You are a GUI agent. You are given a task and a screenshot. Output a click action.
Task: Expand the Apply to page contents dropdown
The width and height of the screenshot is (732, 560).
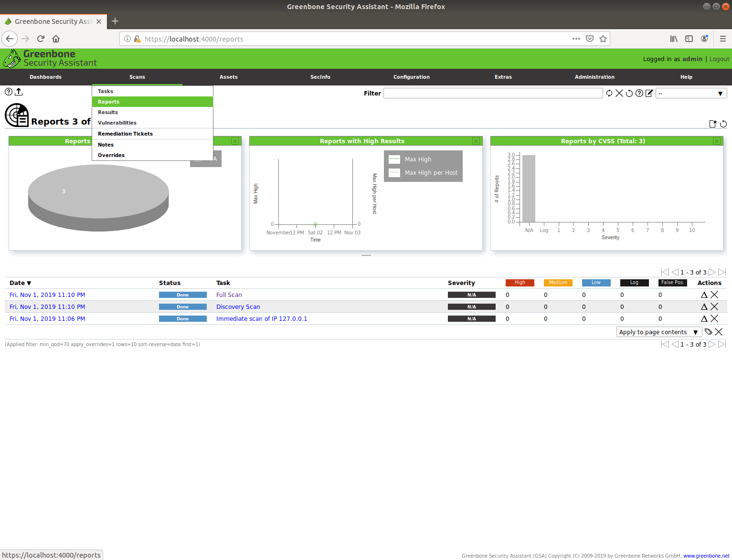[658, 332]
